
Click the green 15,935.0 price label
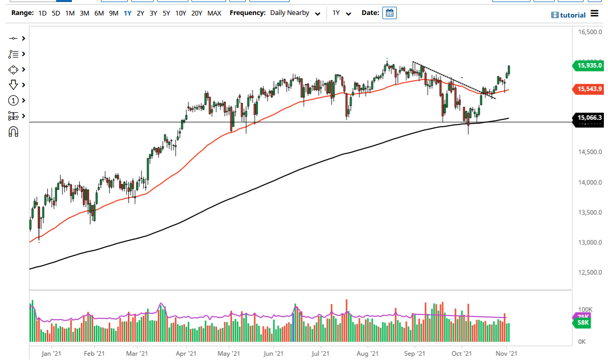(588, 66)
